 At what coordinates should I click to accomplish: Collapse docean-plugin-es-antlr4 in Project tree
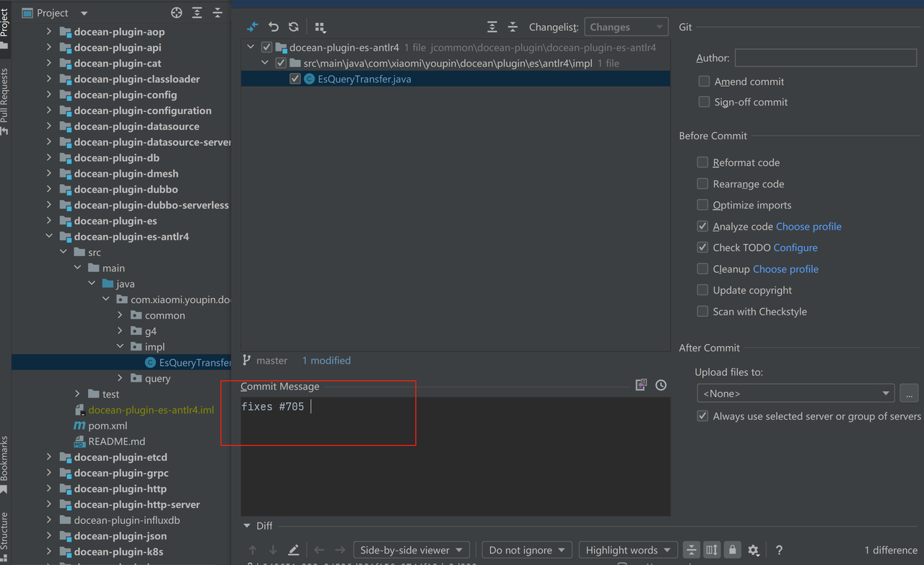pyautogui.click(x=49, y=237)
